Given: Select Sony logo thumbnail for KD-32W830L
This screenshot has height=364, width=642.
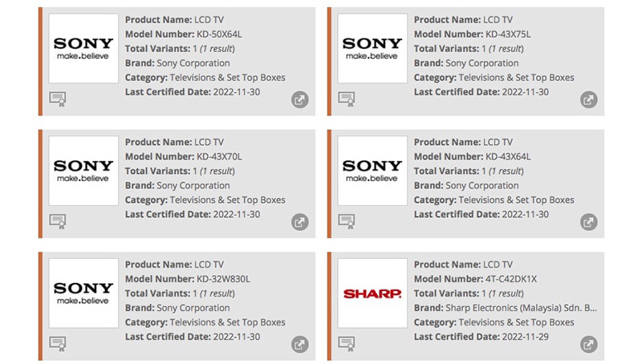Looking at the screenshot, I should tap(83, 293).
